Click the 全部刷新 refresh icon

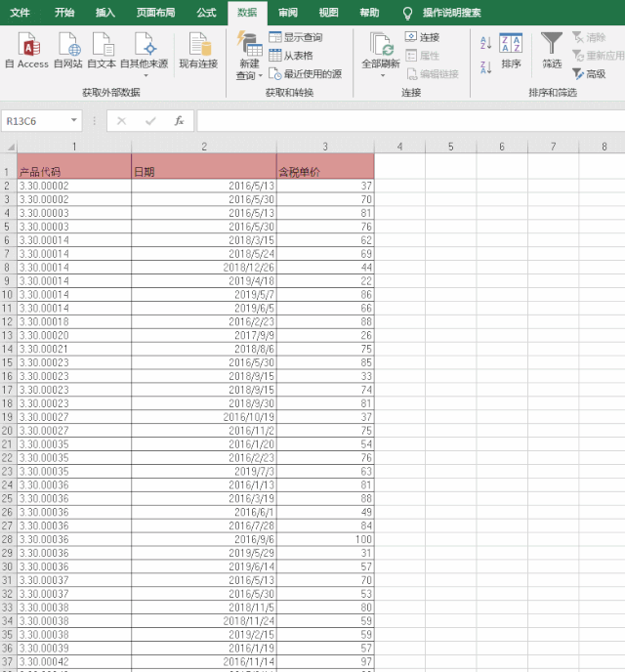click(381, 45)
